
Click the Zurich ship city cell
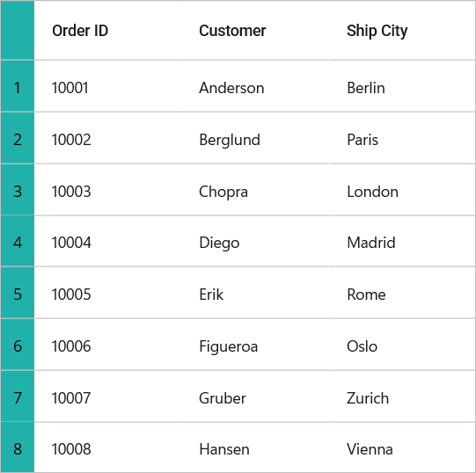(402, 397)
